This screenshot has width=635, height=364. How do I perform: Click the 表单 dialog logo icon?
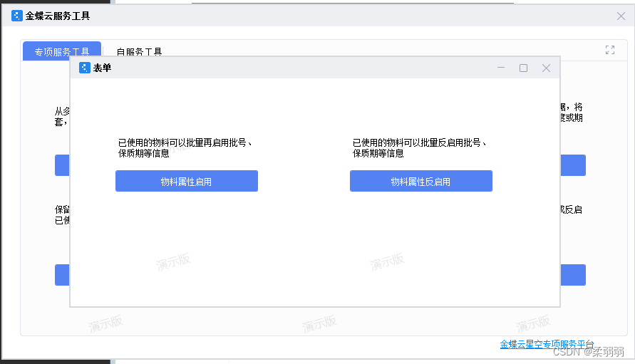coord(85,68)
